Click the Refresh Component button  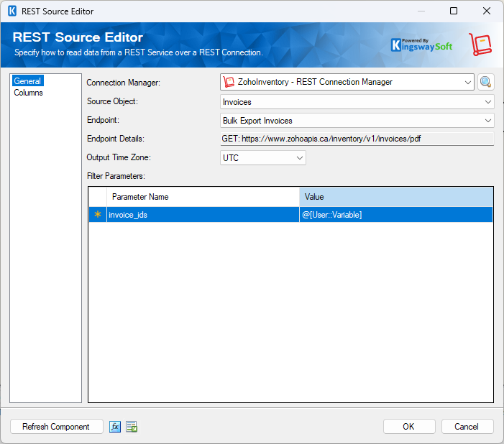(56, 427)
